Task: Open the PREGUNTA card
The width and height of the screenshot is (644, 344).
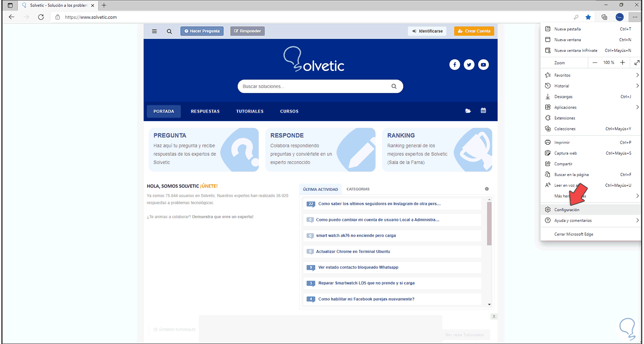Action: (204, 149)
